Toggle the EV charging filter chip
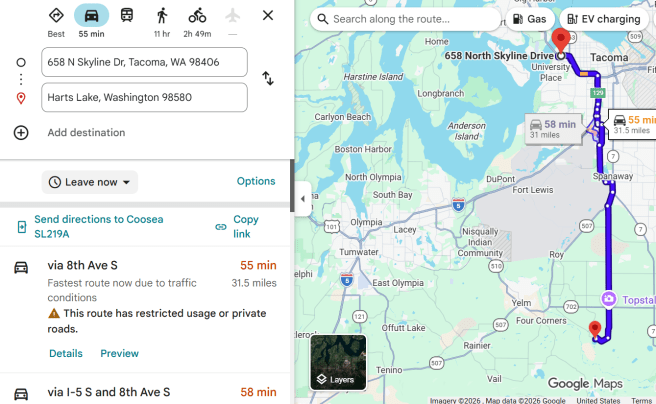Screen dimensions: 656x404 [602, 19]
